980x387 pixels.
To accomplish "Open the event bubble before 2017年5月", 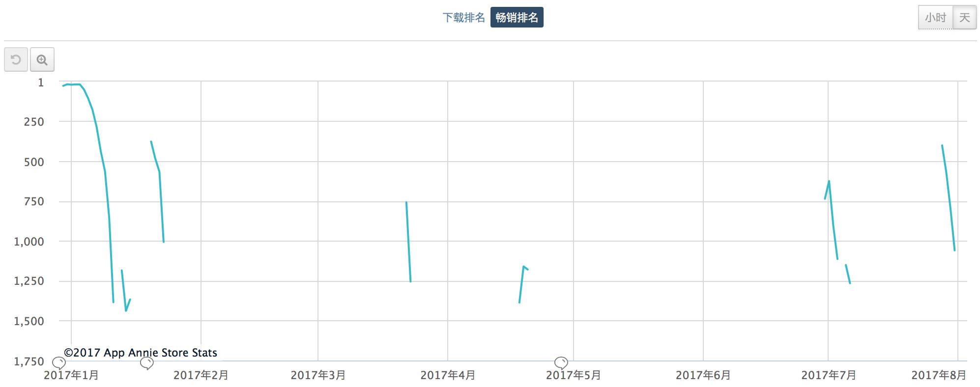I will [x=561, y=363].
